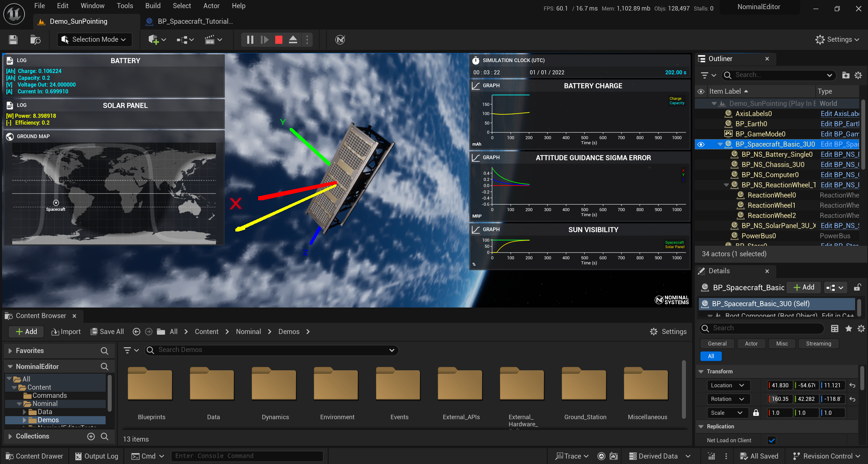Click the Content Browser folder tree scrollbar

(x=109, y=393)
